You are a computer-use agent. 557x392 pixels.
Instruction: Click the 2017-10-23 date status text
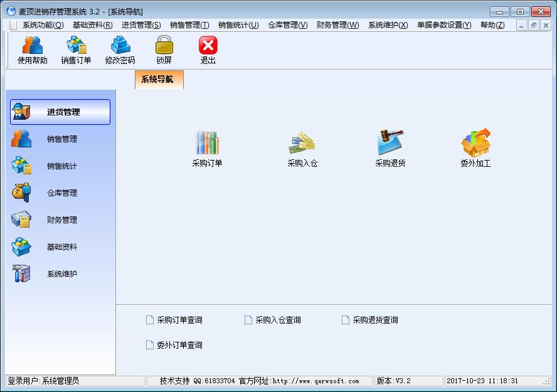click(x=482, y=381)
